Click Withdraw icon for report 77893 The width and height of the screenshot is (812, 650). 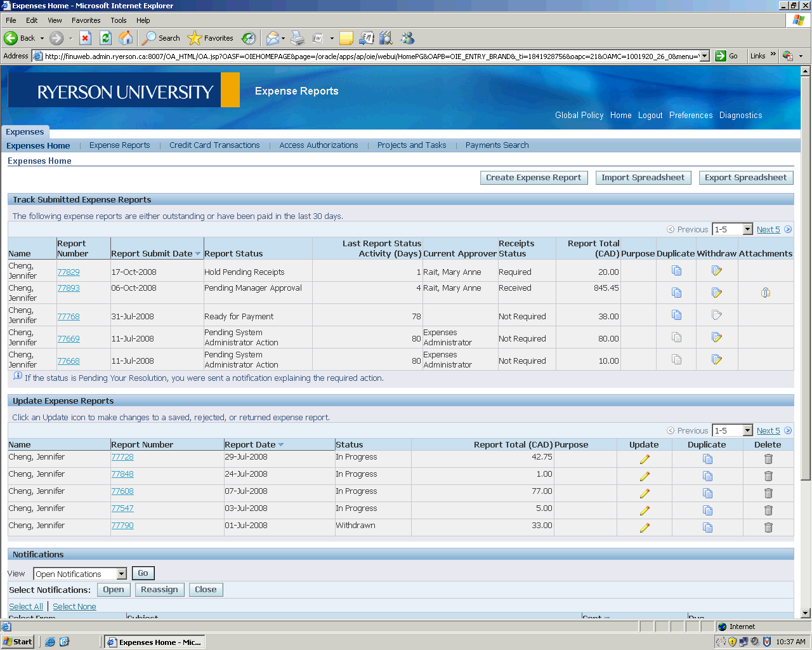pos(716,293)
